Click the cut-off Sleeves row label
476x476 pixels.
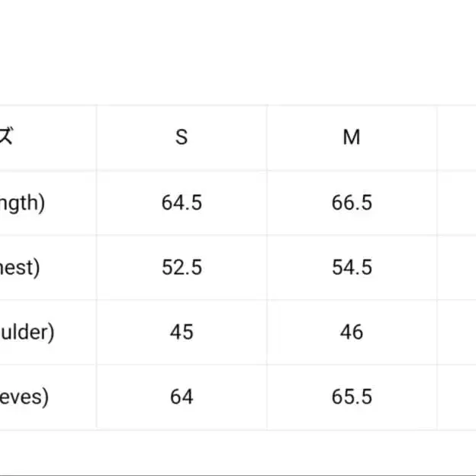[24, 397]
